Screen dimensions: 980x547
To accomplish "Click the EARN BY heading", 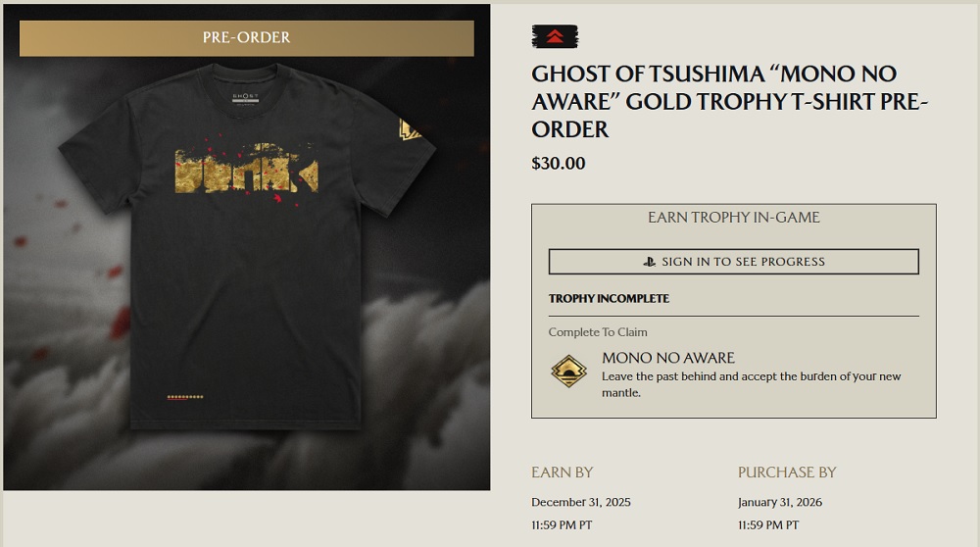I will [562, 472].
